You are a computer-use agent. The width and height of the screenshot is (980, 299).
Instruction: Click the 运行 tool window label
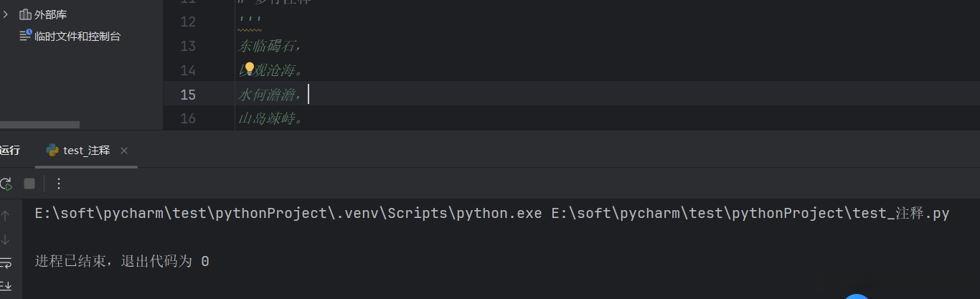10,151
